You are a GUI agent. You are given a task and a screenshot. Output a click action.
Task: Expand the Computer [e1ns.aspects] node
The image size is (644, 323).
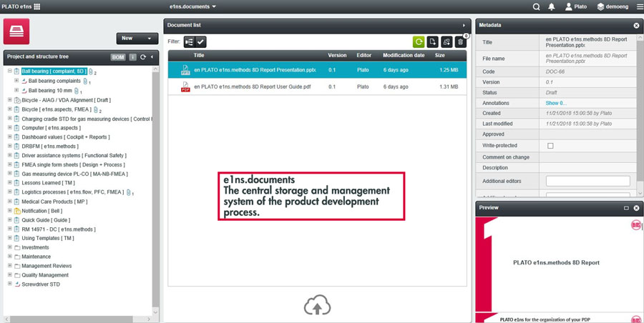tap(10, 128)
